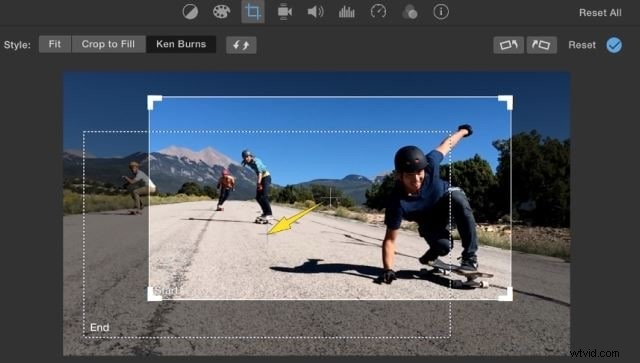640x363 pixels.
Task: Open the stabilization camera tool
Action: (x=284, y=11)
